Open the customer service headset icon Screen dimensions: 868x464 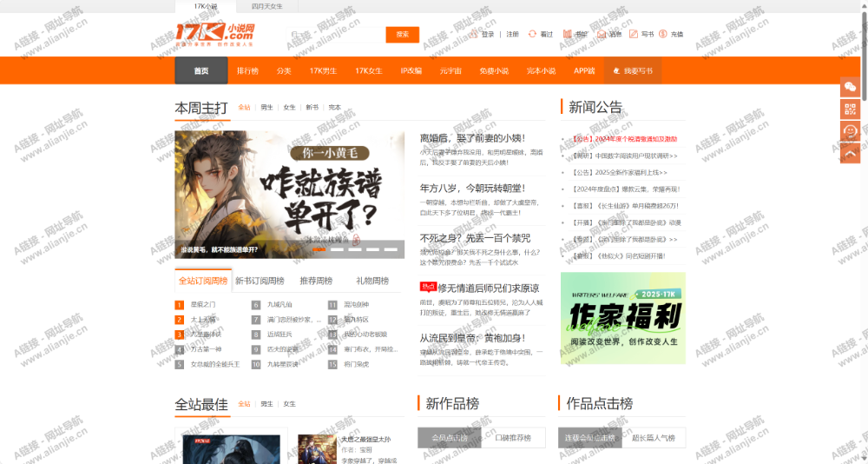click(851, 131)
